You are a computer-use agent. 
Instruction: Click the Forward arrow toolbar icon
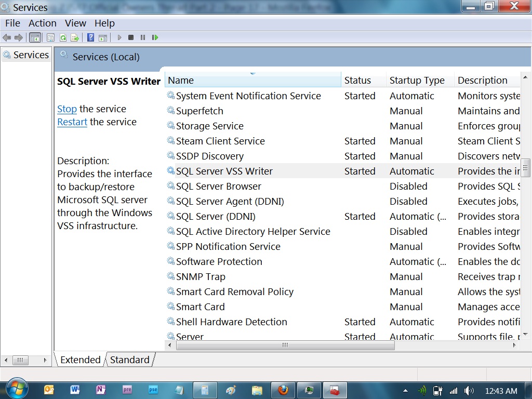(19, 37)
